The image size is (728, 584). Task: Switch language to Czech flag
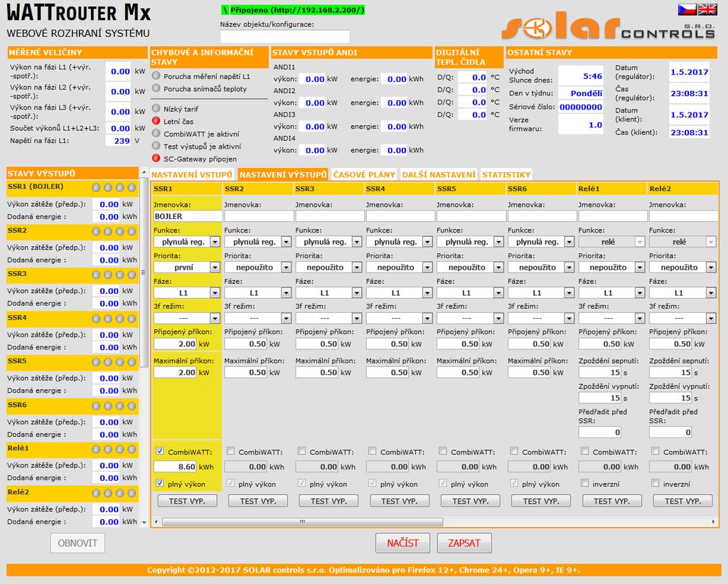pyautogui.click(x=687, y=9)
